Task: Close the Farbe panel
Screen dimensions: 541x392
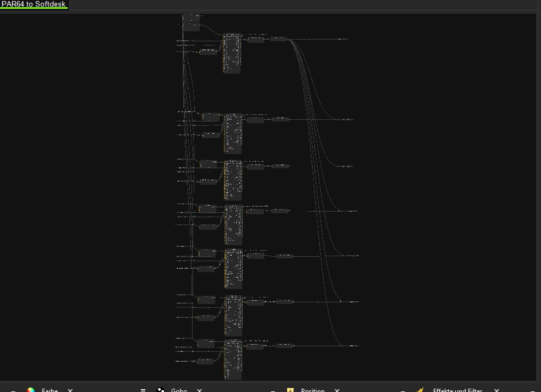Action: pyautogui.click(x=70, y=390)
